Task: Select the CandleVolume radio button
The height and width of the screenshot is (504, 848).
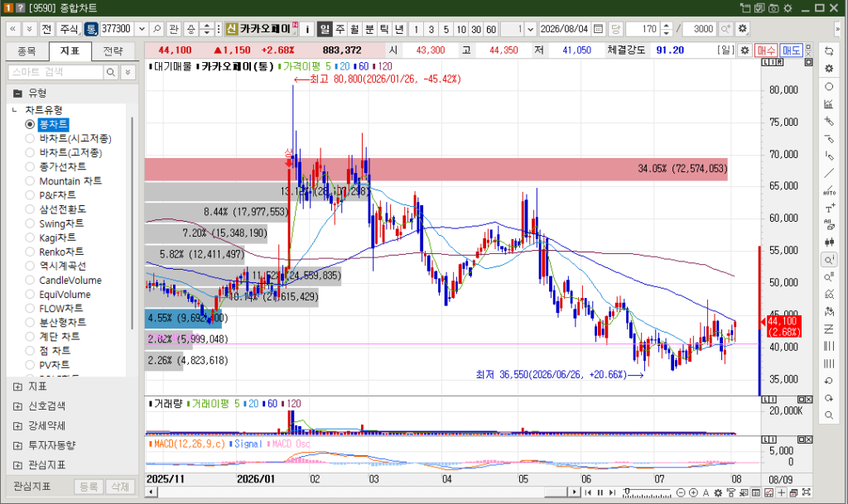Action: pyautogui.click(x=30, y=281)
